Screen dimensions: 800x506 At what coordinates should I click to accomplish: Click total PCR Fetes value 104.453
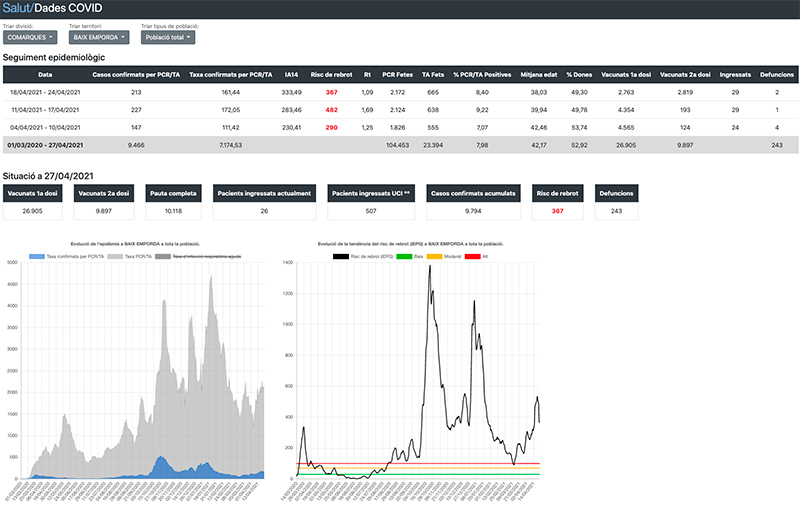tap(397, 145)
